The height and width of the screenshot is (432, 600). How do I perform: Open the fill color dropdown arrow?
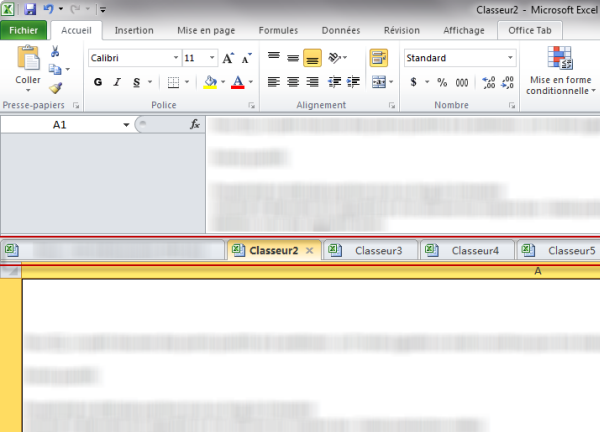coord(223,82)
